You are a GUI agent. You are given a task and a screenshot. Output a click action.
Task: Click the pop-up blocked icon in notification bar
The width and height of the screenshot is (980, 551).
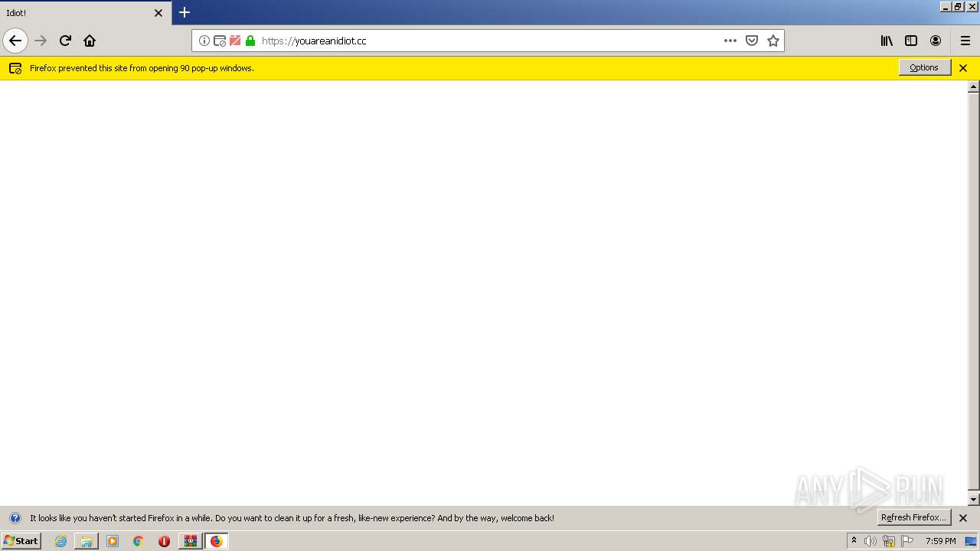[x=15, y=68]
